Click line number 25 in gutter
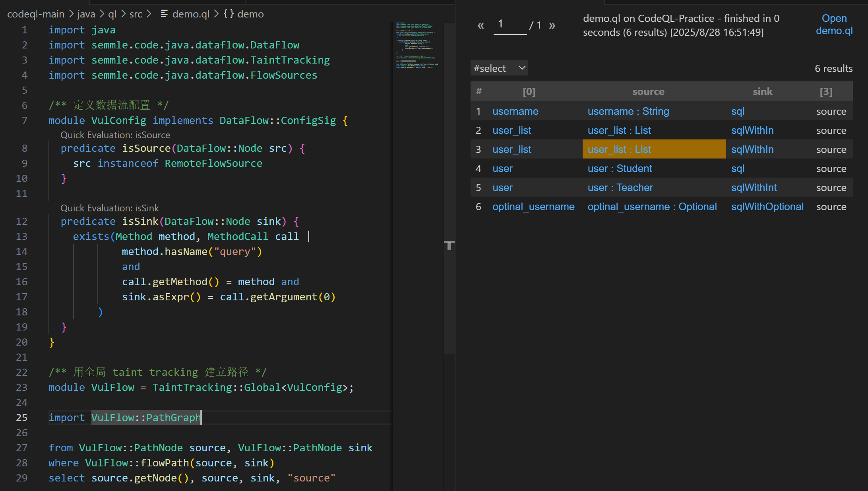868x491 pixels. 22,418
